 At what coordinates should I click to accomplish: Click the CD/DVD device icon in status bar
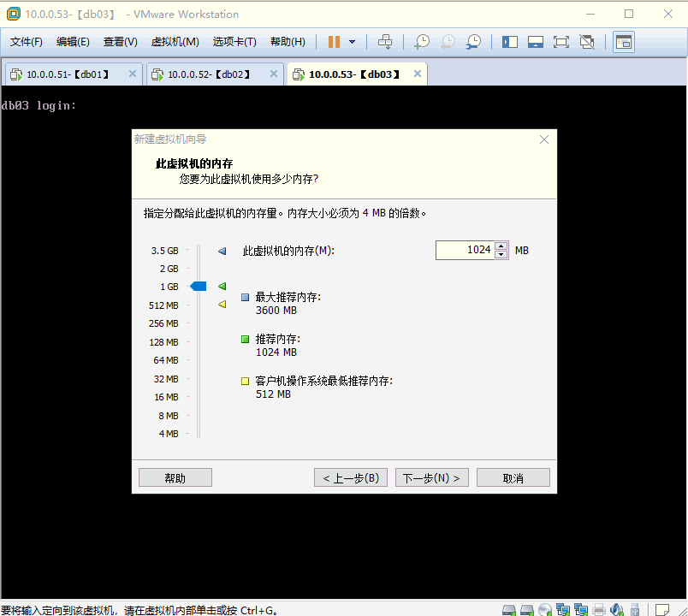(x=545, y=608)
